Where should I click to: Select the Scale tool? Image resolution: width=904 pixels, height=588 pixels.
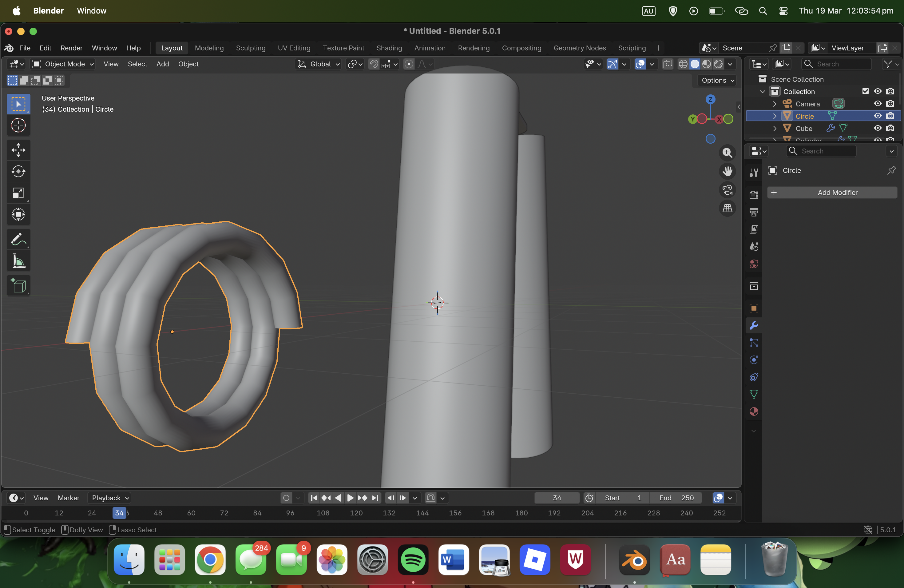[18, 193]
